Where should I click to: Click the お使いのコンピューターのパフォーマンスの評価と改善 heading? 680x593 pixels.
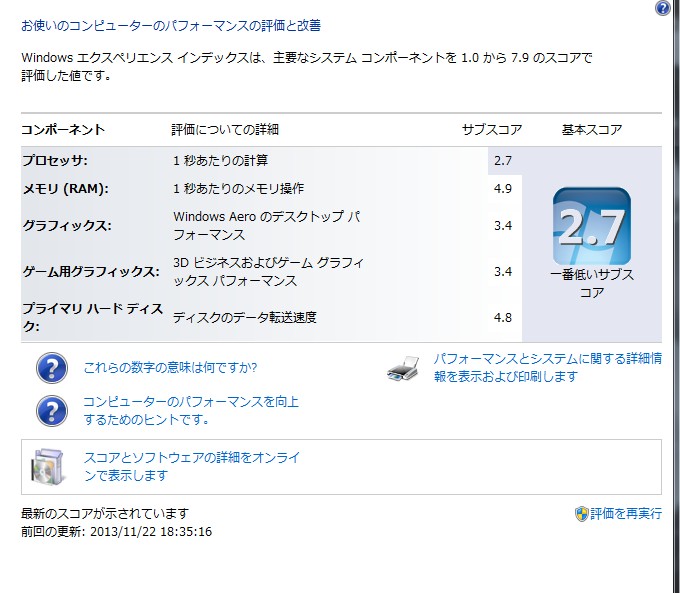[171, 26]
